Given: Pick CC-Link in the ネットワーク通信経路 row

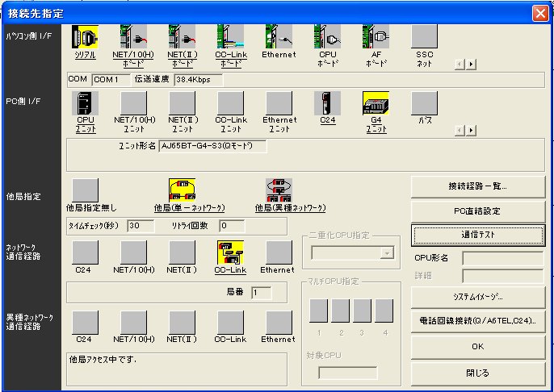Looking at the screenshot, I should pos(230,253).
